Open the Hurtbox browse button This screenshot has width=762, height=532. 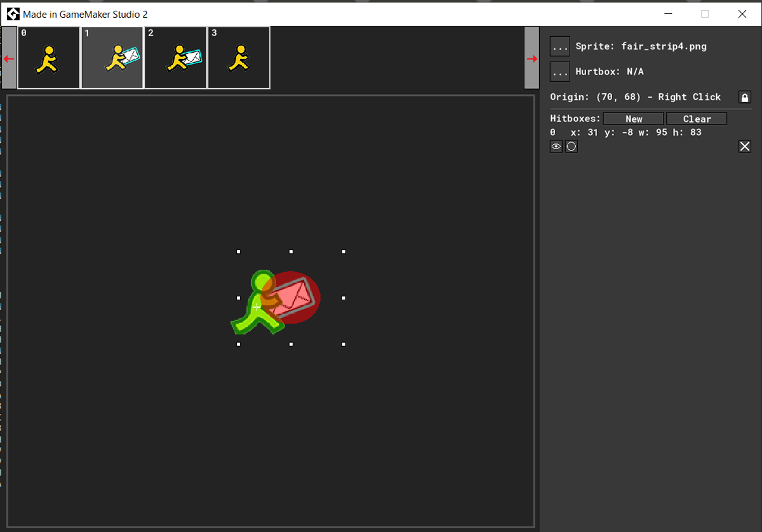[x=559, y=72]
